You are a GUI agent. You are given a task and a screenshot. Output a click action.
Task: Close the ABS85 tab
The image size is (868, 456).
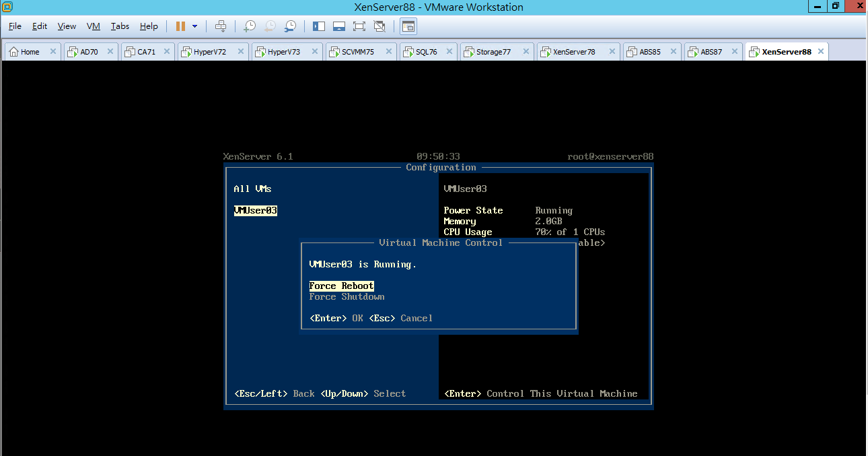674,52
